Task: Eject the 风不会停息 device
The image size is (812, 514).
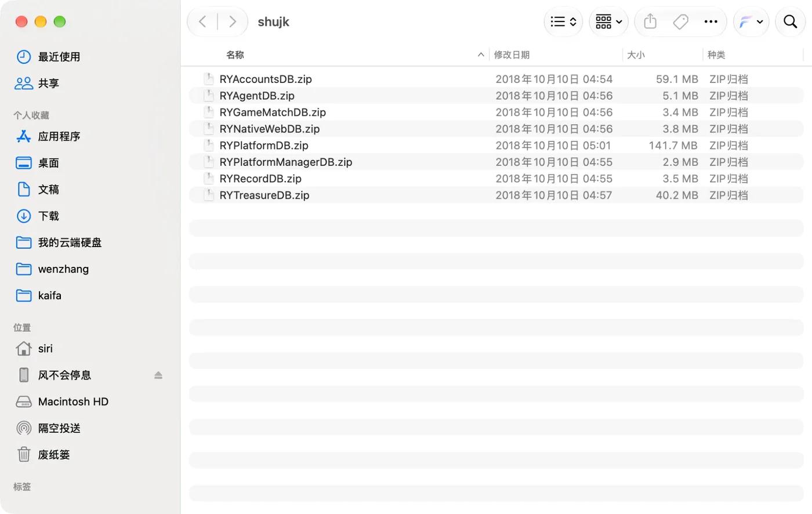Action: (158, 375)
